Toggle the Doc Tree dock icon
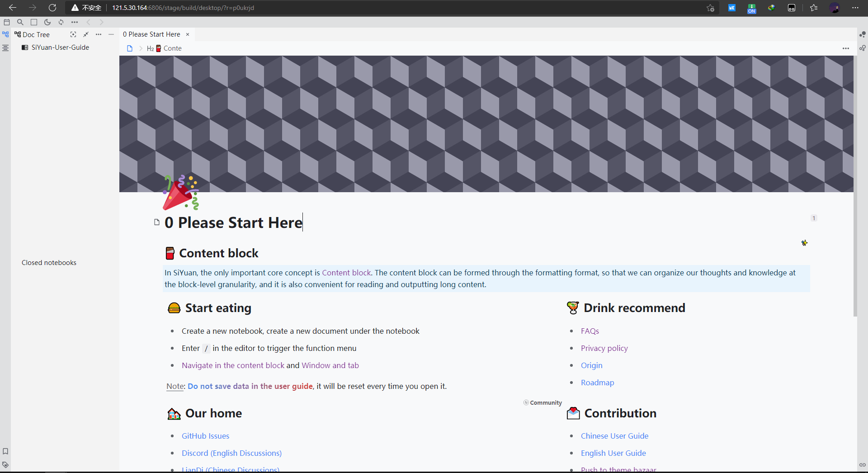 tap(5, 34)
